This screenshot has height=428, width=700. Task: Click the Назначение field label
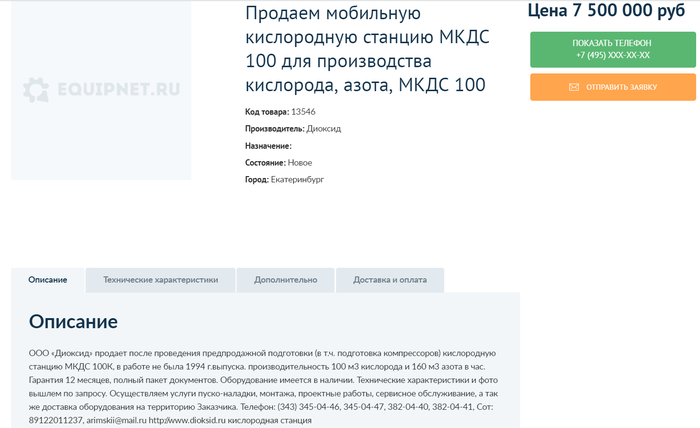tap(268, 146)
